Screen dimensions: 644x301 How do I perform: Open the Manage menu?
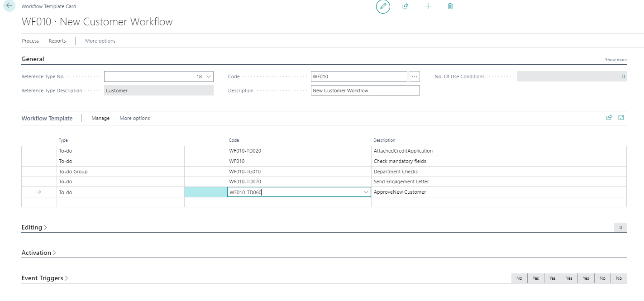tap(100, 118)
